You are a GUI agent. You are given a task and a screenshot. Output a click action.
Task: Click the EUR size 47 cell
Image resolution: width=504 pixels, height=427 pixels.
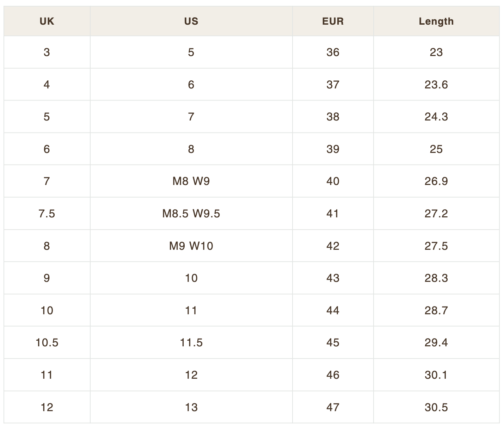tap(333, 407)
